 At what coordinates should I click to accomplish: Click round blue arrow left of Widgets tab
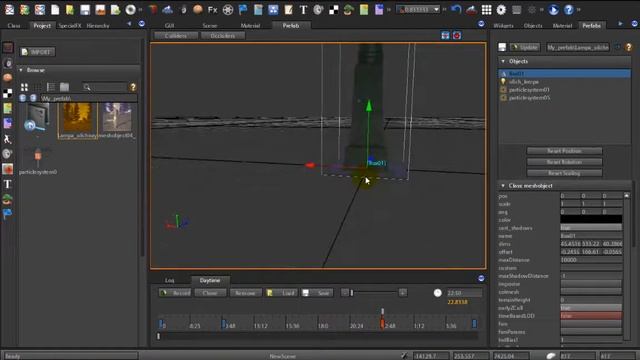pos(481,24)
